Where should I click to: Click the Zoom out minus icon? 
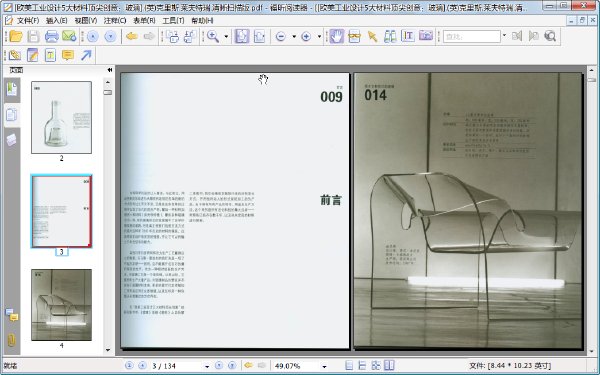pyautogui.click(x=280, y=36)
